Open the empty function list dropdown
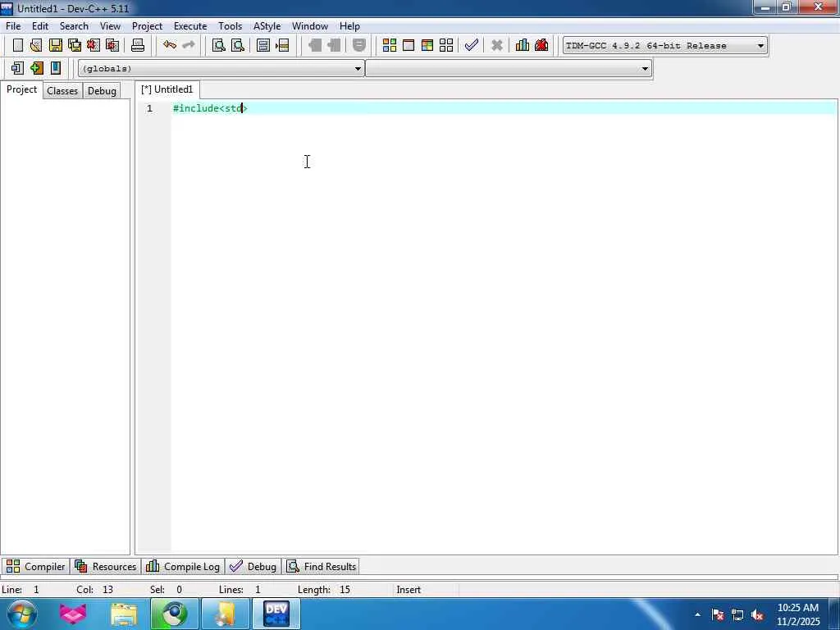Screen dimensions: 840x630 point(509,69)
